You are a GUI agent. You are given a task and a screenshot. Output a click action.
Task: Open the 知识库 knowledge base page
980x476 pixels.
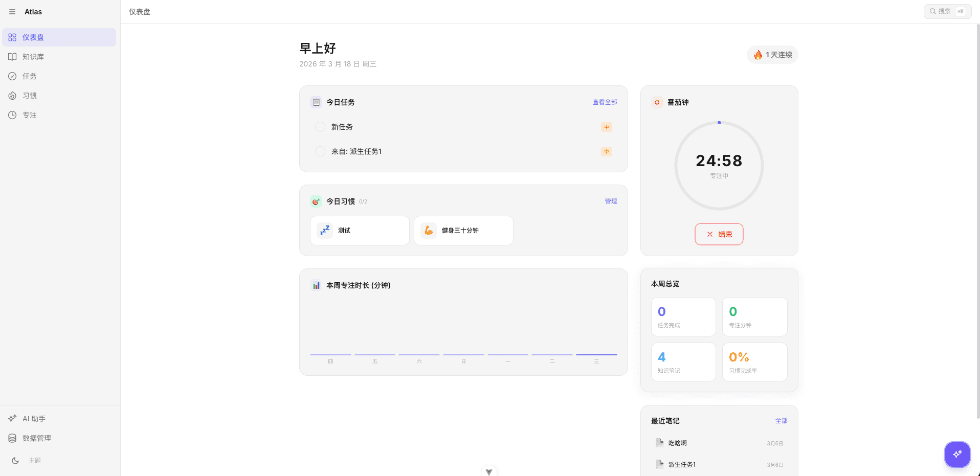click(59, 57)
